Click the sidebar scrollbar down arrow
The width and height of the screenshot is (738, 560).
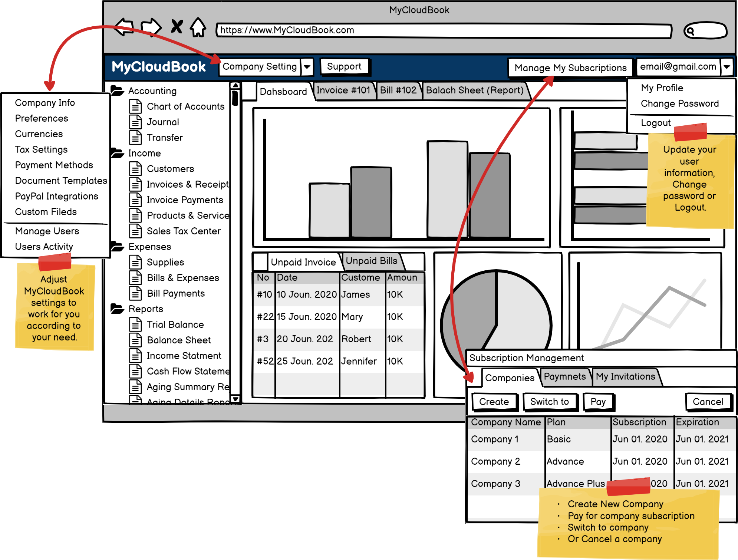235,399
